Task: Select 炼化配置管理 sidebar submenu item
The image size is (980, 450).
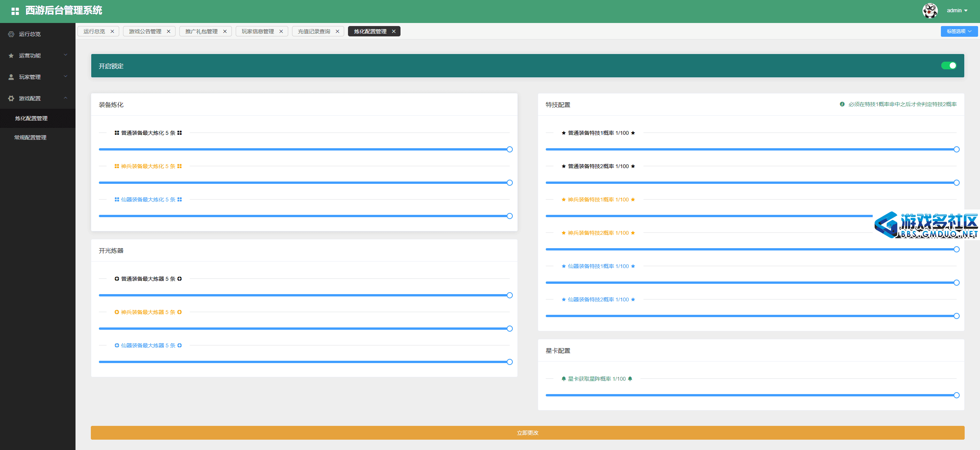Action: click(x=38, y=118)
